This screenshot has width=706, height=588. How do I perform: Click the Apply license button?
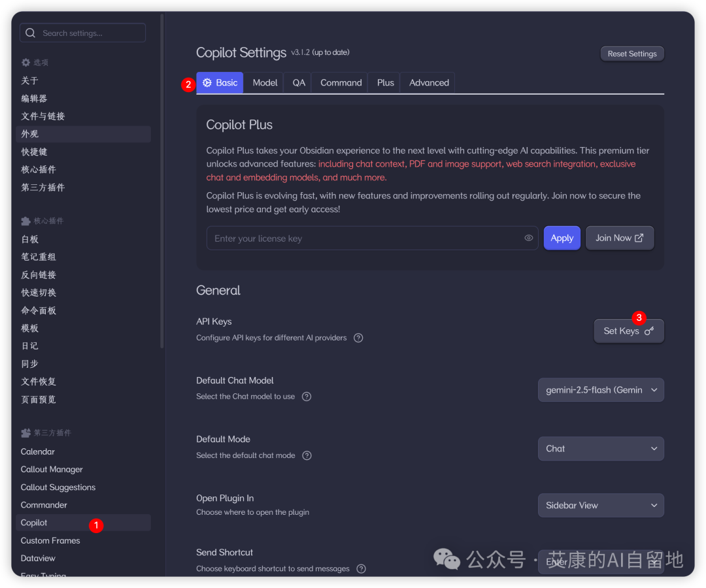(x=562, y=238)
